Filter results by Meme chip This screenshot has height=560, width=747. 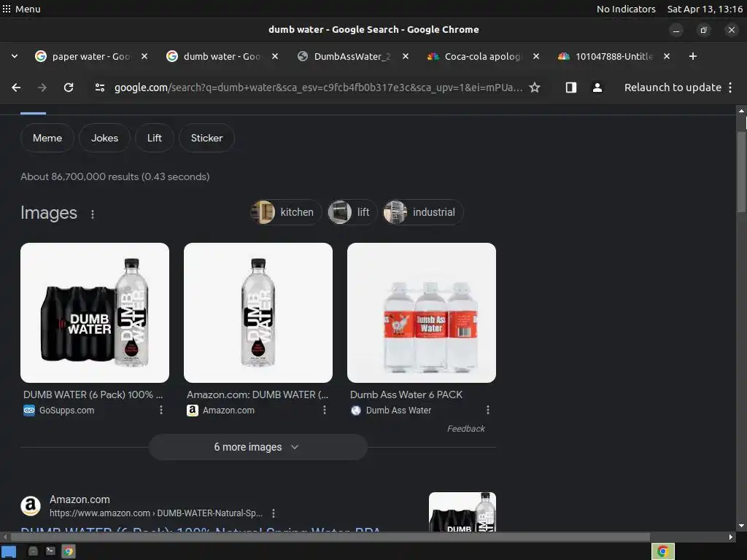point(47,138)
